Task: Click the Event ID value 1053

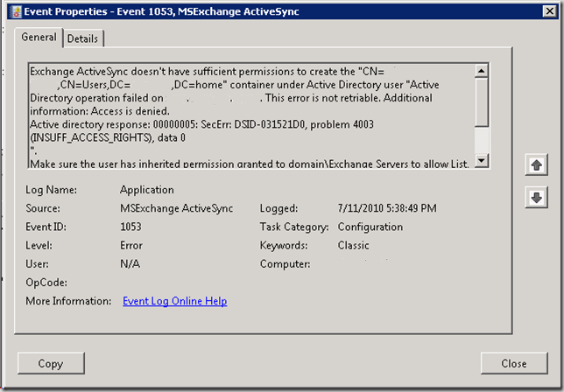Action: pyautogui.click(x=132, y=227)
